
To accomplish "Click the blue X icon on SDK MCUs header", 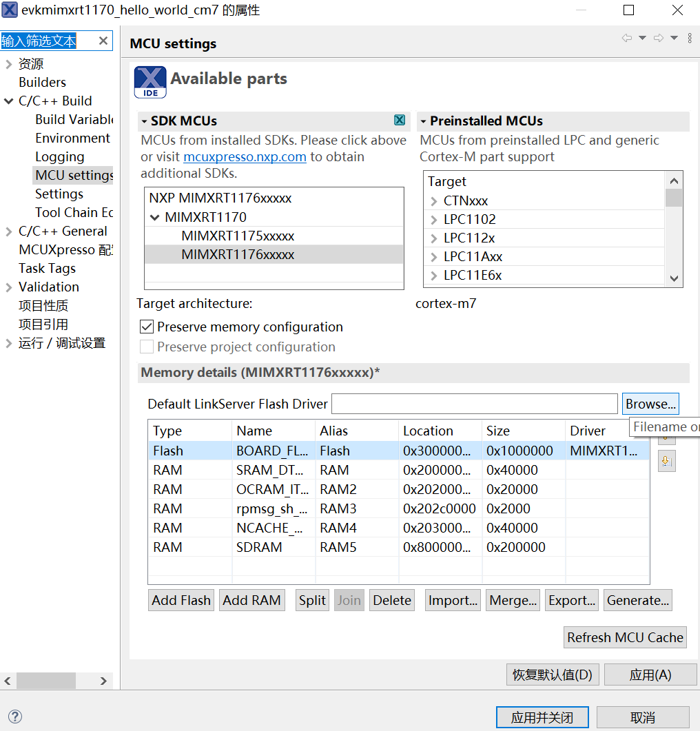I will [400, 119].
